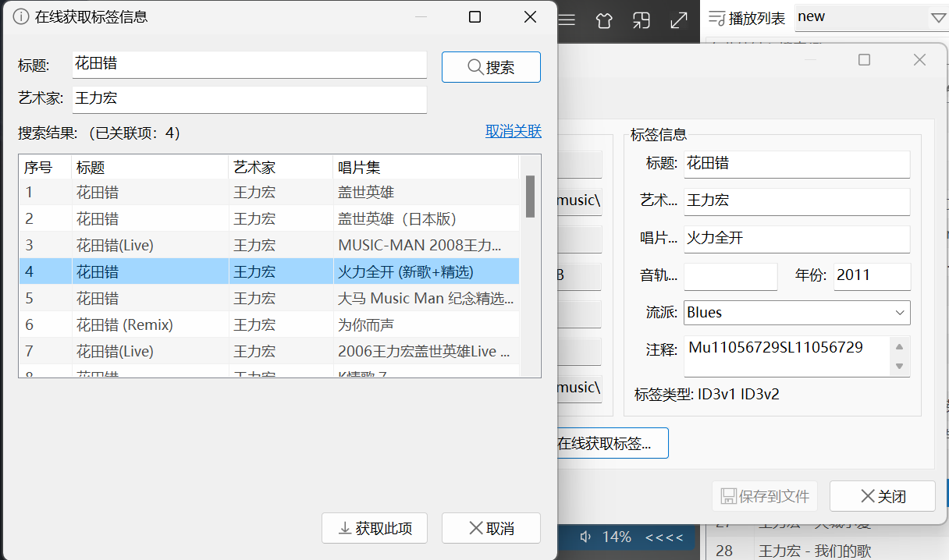Image resolution: width=949 pixels, height=560 pixels.
Task: Click the save disk icon on 保存到文件
Action: coord(729,496)
